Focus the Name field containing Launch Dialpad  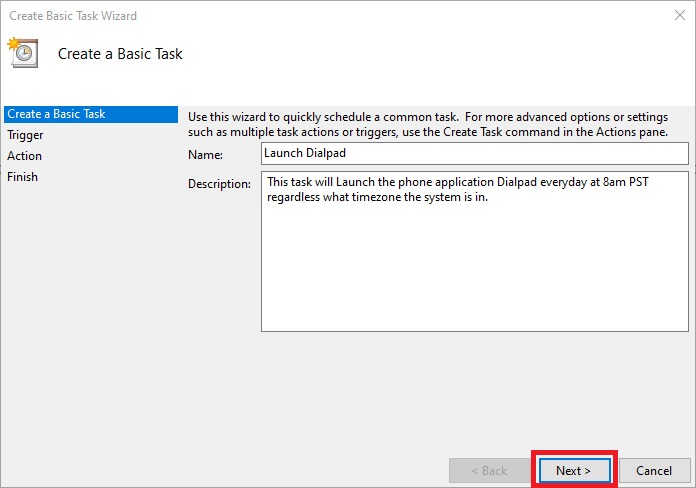coord(474,153)
